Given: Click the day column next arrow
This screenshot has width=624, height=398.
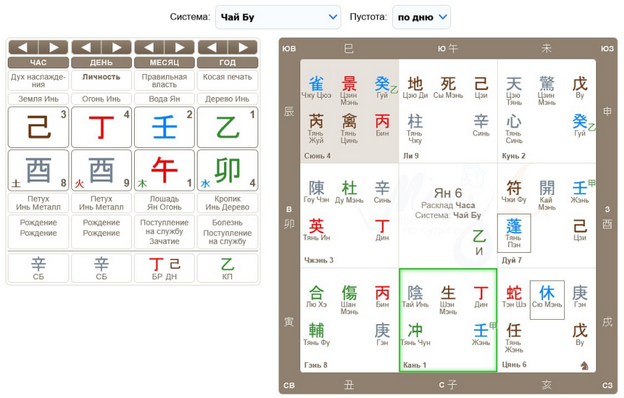Looking at the screenshot, I should [116, 47].
